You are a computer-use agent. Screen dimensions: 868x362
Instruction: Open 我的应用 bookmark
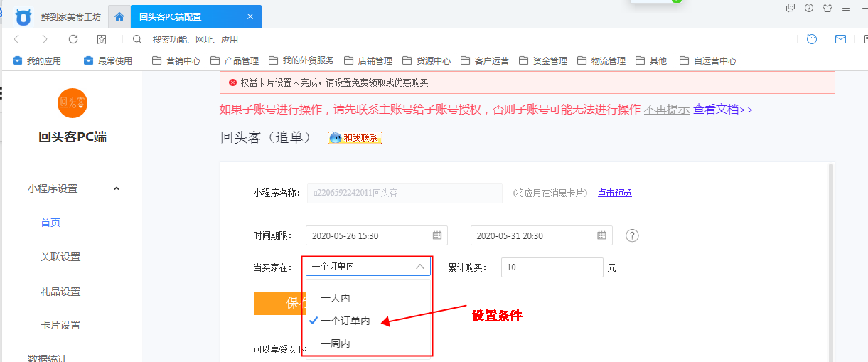pyautogui.click(x=37, y=61)
